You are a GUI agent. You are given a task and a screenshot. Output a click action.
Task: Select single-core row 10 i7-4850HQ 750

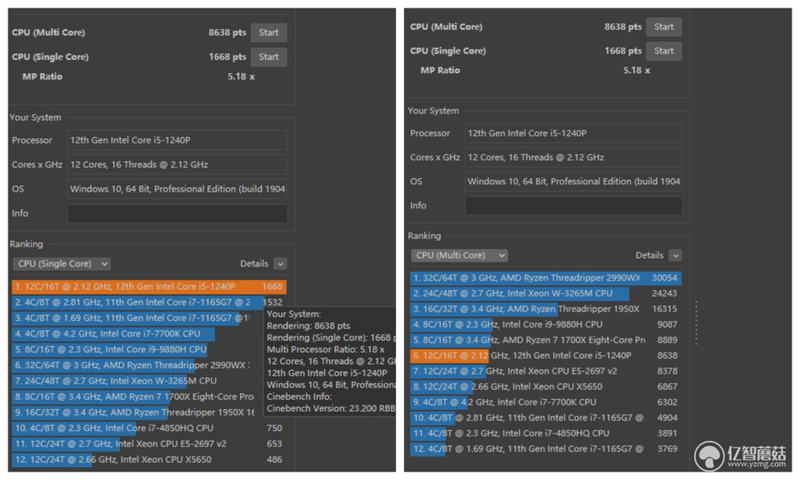pos(149,428)
